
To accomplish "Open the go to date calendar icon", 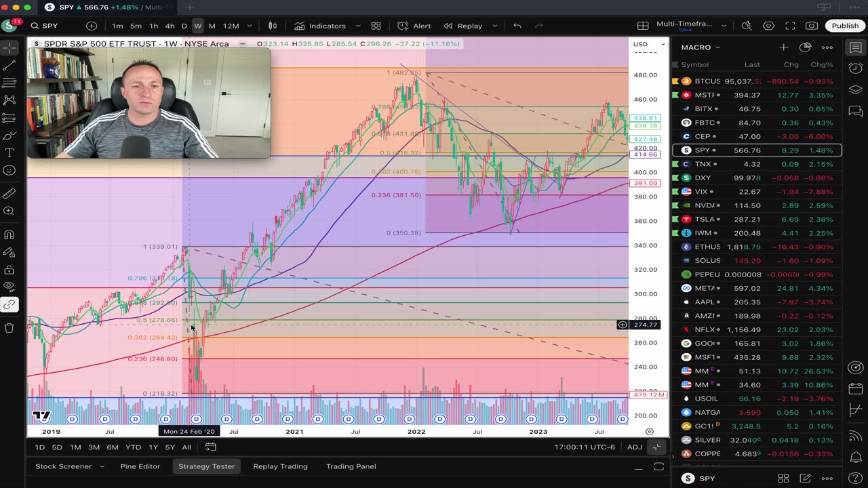I will tap(211, 447).
